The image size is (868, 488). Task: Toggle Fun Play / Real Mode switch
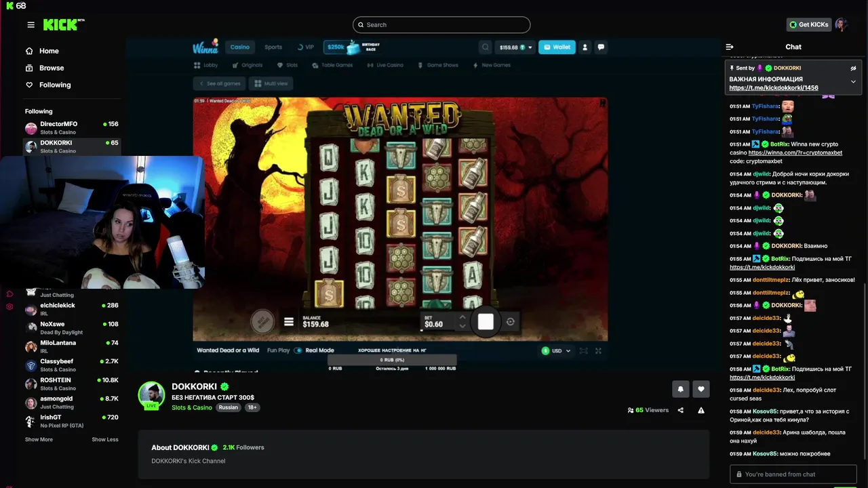tap(298, 350)
